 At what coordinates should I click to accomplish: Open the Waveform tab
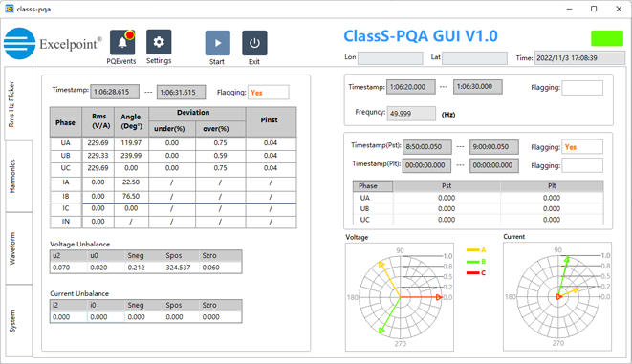18,248
